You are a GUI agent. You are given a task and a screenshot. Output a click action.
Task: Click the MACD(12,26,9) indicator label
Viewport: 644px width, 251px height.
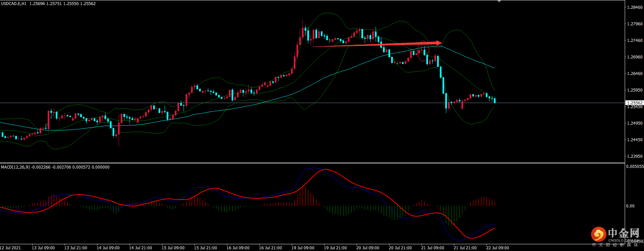(16, 167)
